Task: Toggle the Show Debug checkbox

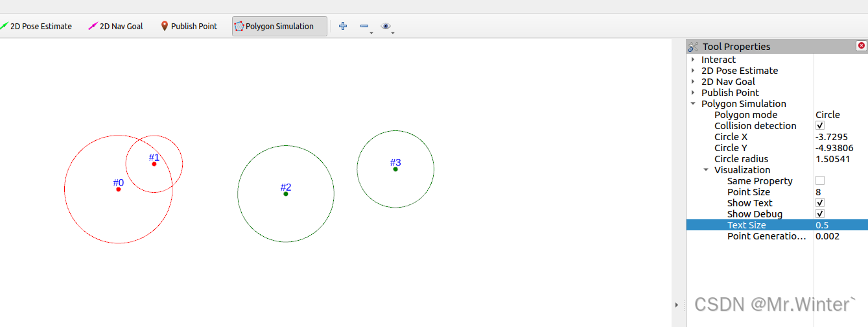Action: click(x=820, y=214)
